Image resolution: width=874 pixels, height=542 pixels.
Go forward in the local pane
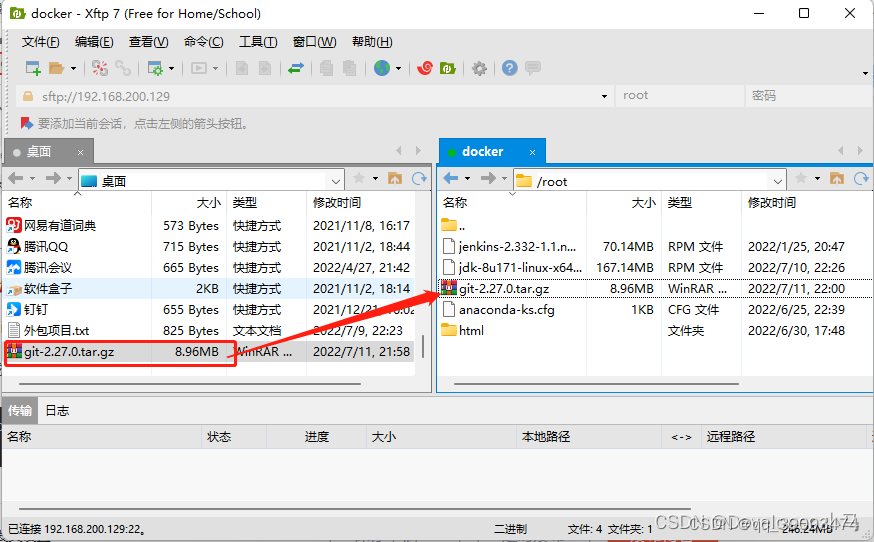tap(53, 178)
